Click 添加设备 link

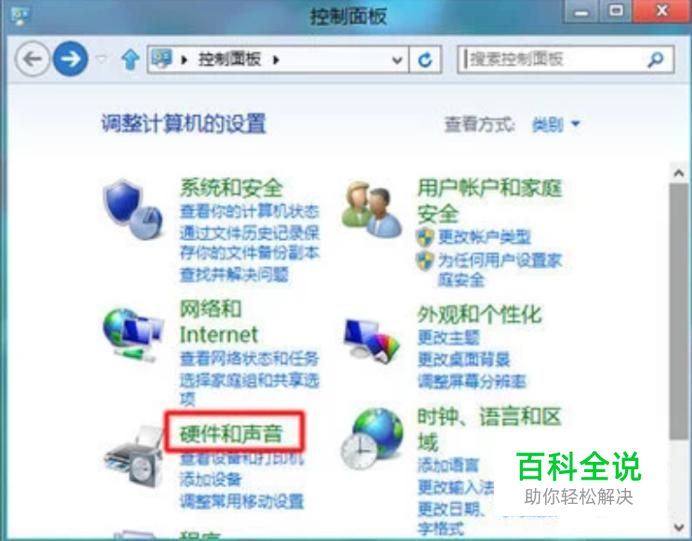(x=211, y=479)
